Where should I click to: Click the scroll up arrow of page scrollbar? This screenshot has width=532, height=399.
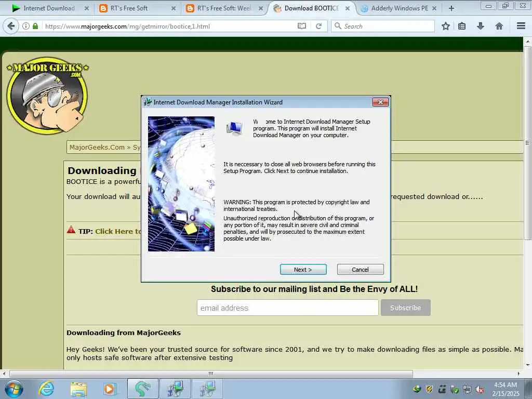tap(528, 42)
